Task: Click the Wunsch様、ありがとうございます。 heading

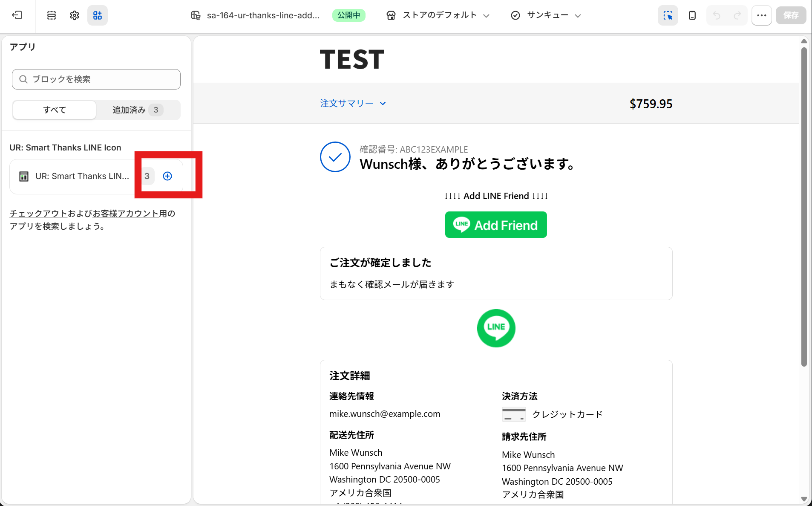Action: 469,164
